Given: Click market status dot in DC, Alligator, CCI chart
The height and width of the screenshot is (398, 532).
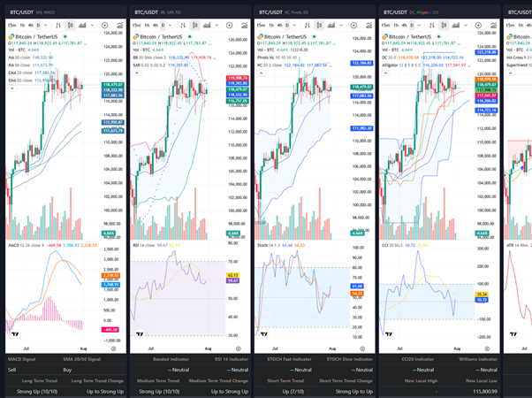Looking at the screenshot, I should pos(438,36).
